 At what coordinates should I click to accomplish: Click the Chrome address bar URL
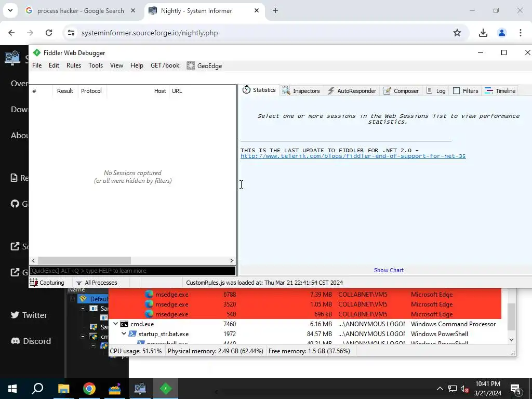tap(150, 33)
